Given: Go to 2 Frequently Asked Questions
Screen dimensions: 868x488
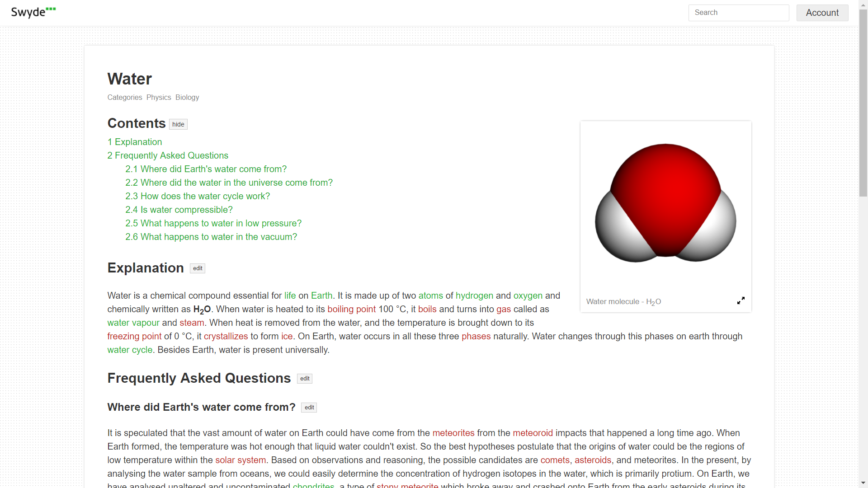Looking at the screenshot, I should click(x=168, y=155).
